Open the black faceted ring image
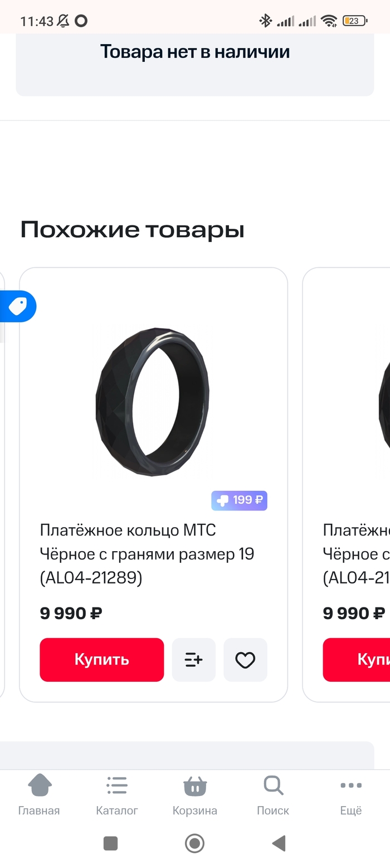This screenshot has width=390, height=868. click(x=153, y=401)
